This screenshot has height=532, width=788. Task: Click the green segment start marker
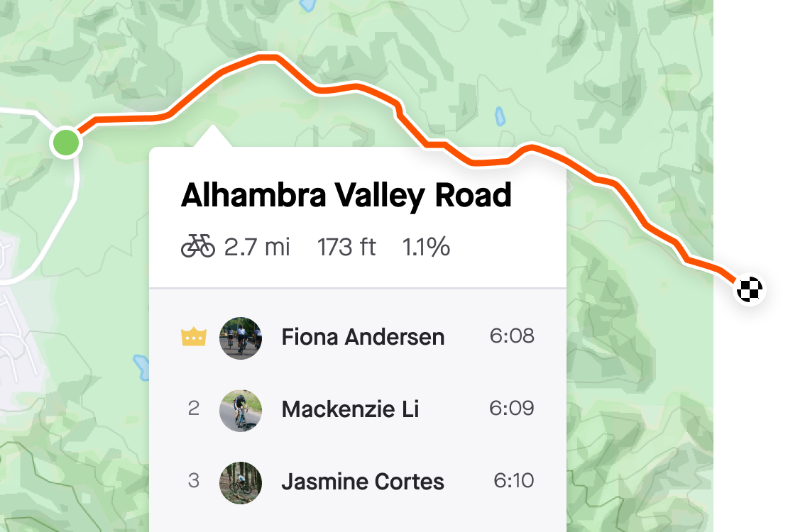coord(66,142)
